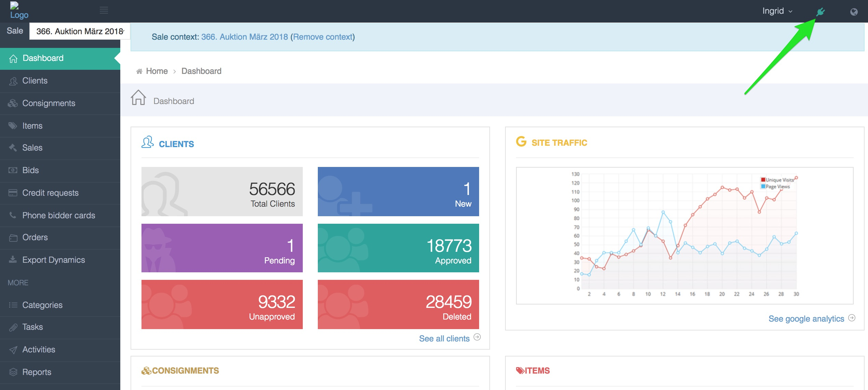This screenshot has height=390, width=868.
Task: Open Tasks in the sidebar
Action: 60,327
